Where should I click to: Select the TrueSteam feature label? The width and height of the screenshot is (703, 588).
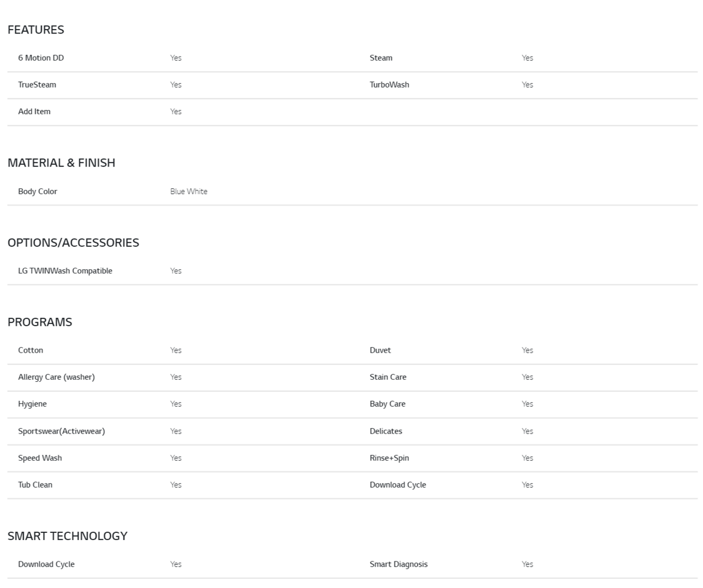pos(37,85)
